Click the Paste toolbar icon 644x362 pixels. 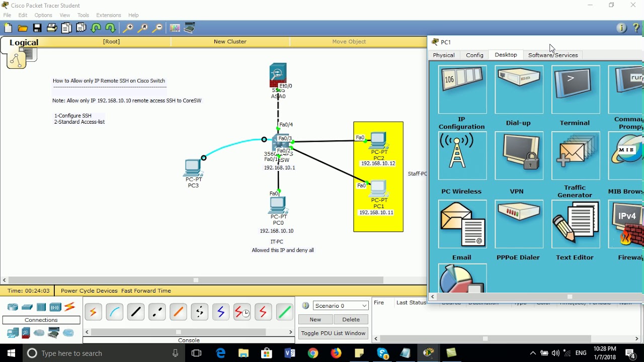pos(81,28)
